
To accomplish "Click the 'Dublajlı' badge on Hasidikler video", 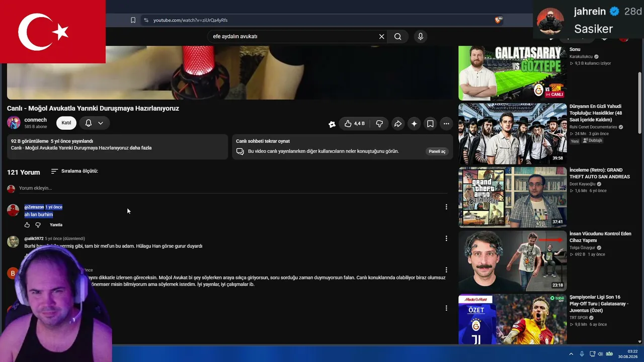I will tap(592, 141).
